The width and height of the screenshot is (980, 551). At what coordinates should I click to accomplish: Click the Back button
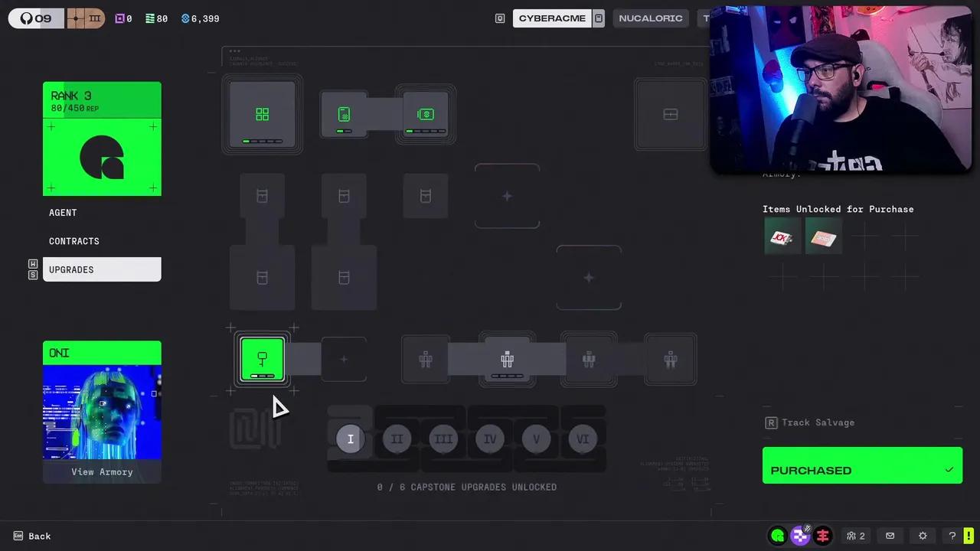[32, 536]
